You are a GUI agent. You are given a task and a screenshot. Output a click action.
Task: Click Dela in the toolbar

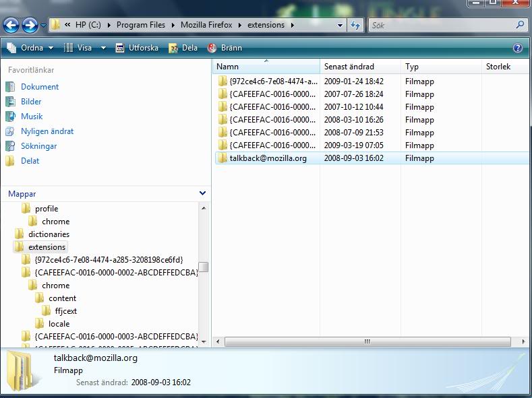tap(183, 48)
